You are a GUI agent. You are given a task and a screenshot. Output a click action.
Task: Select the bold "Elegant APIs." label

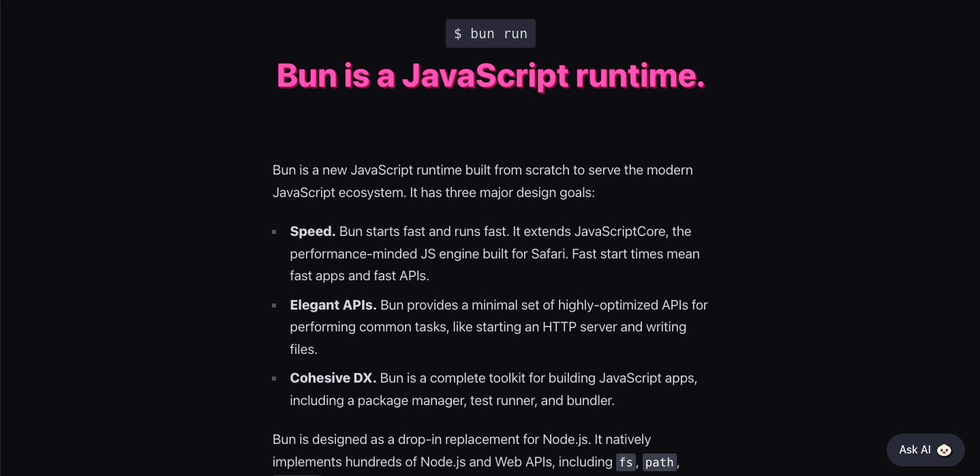pos(333,305)
